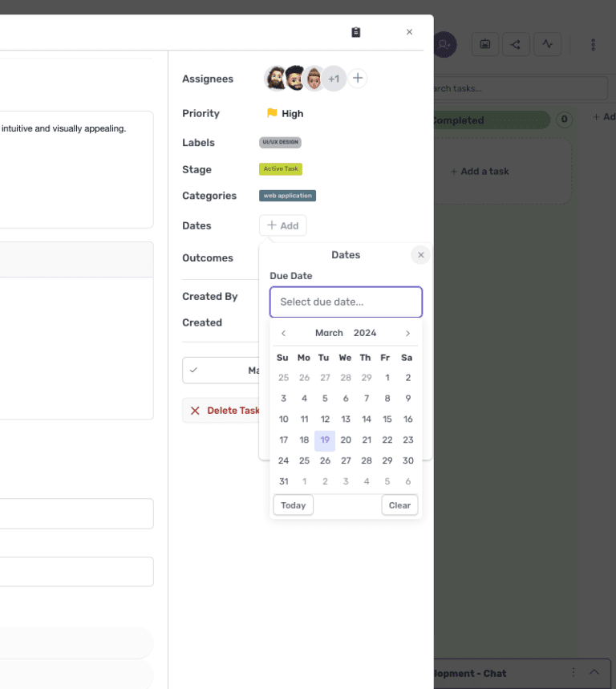Add an assignee with the plus icon

[x=358, y=78]
